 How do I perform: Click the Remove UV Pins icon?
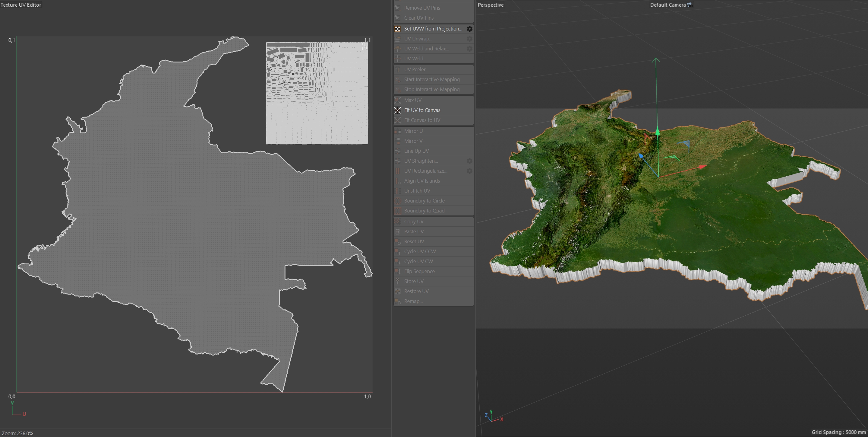tap(398, 8)
